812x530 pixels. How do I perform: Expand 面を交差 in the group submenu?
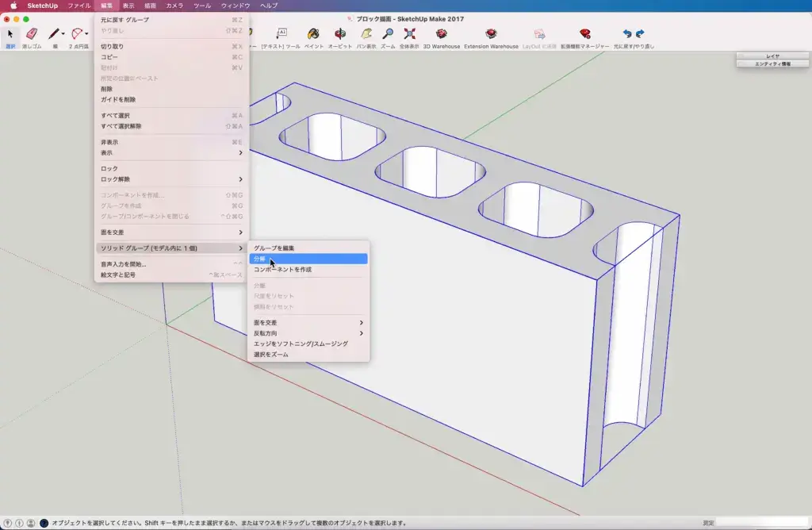pos(308,322)
